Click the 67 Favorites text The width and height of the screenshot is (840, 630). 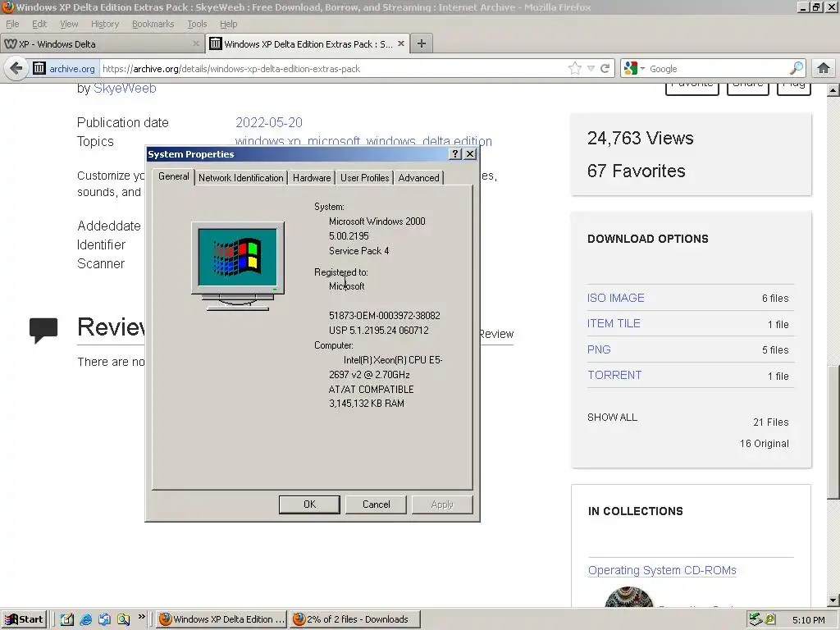click(637, 171)
